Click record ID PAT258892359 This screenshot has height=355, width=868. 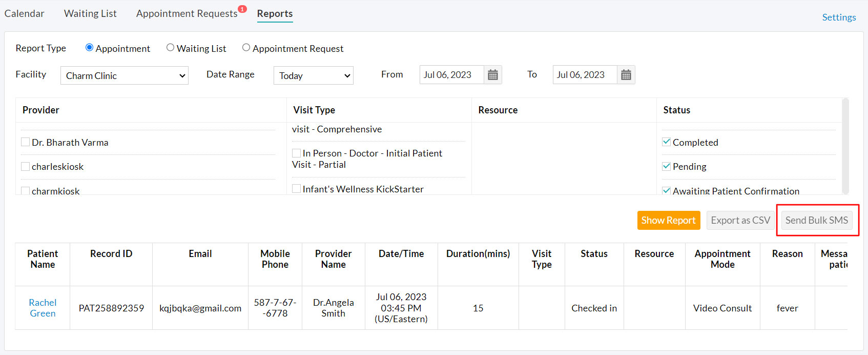111,308
